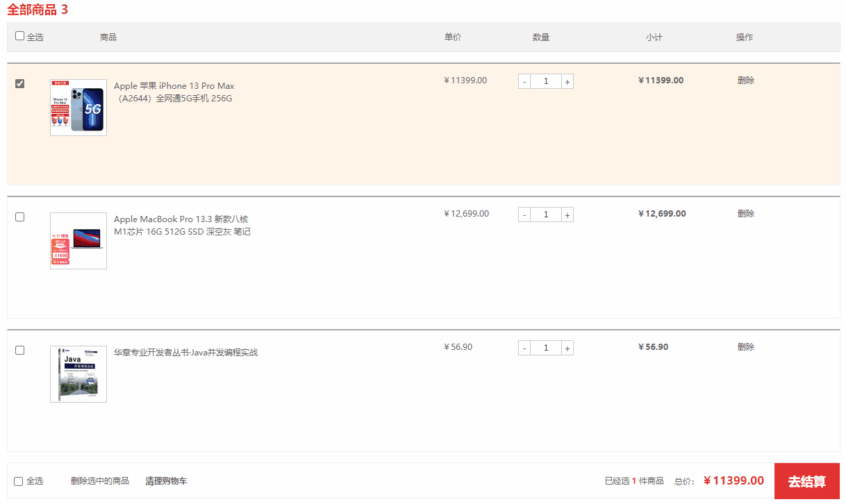The height and width of the screenshot is (504, 846).
Task: Click the iPhone 13 Pro Max quantity field
Action: (x=546, y=81)
